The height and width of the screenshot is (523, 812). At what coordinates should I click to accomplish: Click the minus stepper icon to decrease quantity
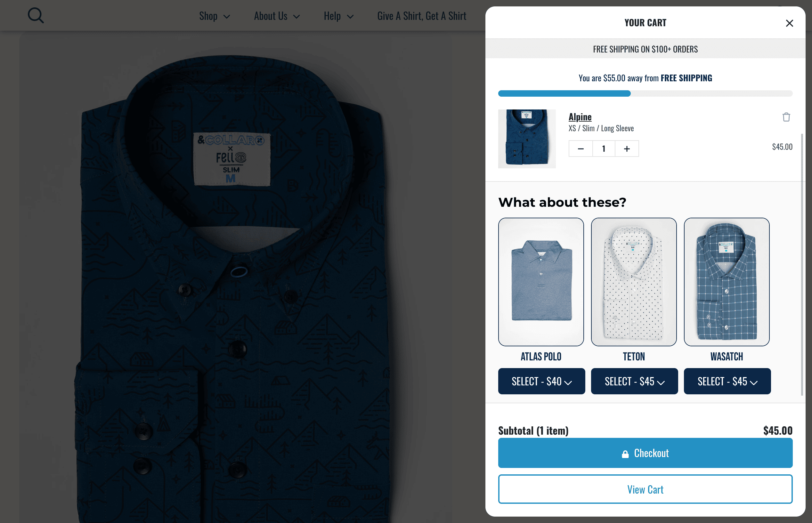point(581,149)
